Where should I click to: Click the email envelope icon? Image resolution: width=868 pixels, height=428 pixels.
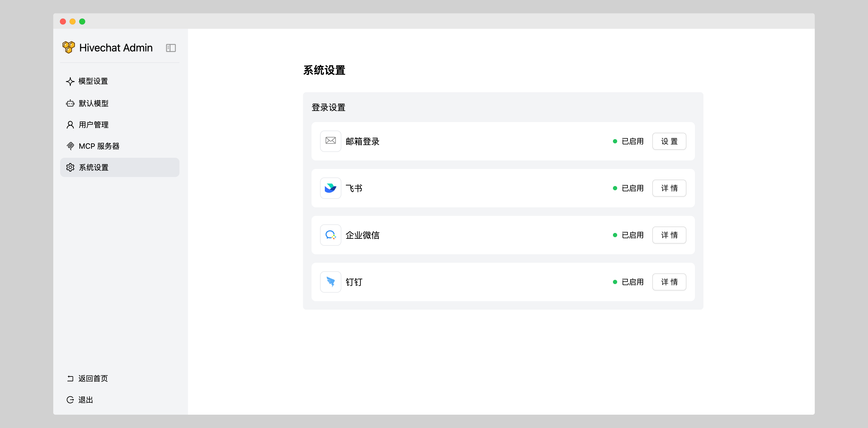tap(330, 141)
